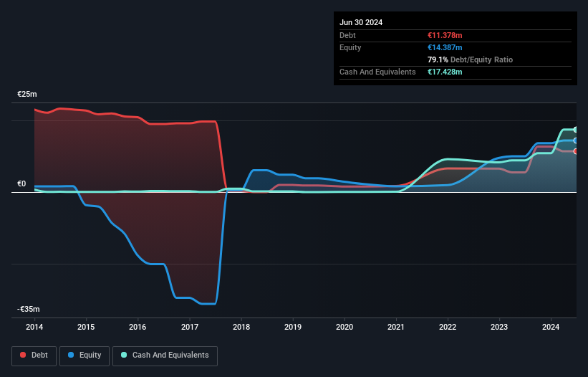The image size is (588, 377).
Task: Click the -€35m y-axis label
Action: coord(29,309)
